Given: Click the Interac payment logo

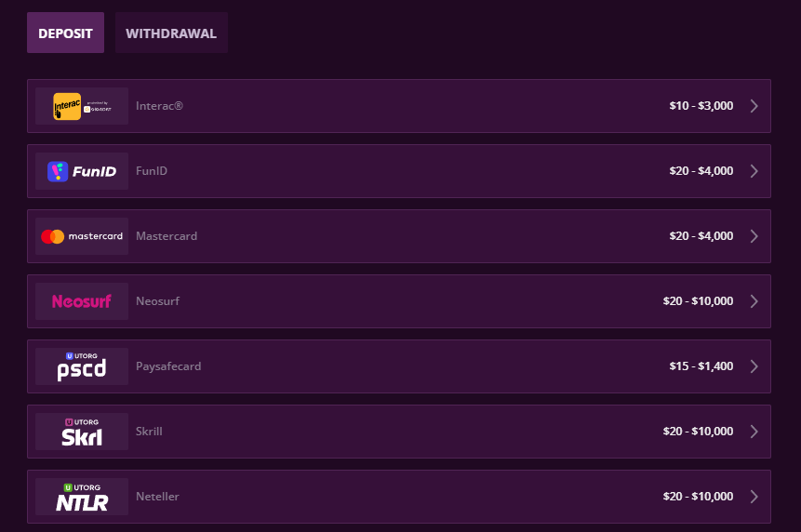Looking at the screenshot, I should coord(82,106).
